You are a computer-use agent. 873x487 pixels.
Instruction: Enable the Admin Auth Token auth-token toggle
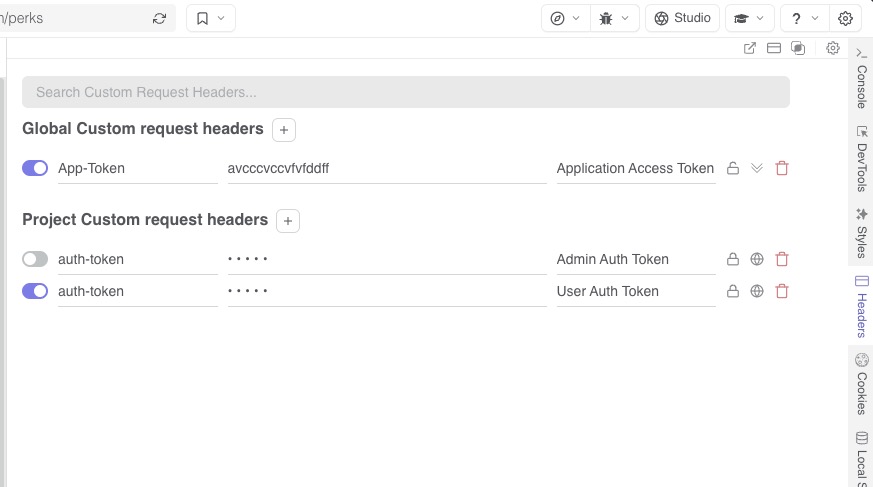tap(35, 259)
